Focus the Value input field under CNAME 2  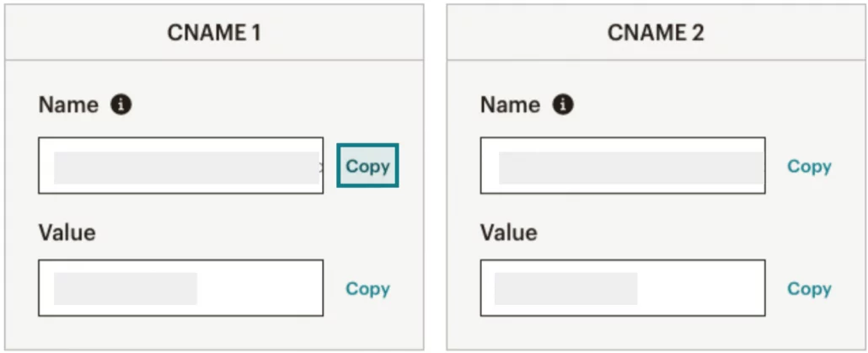[x=623, y=288]
